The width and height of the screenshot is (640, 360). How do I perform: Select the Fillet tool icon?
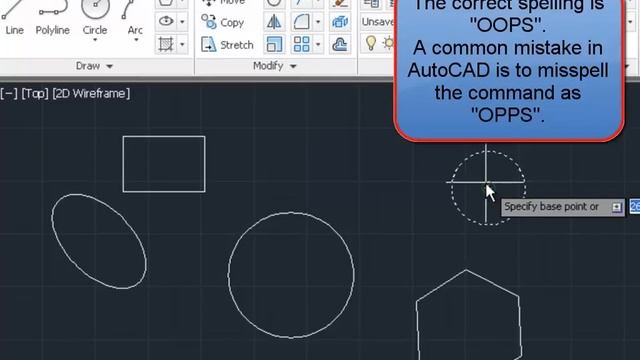point(301,22)
